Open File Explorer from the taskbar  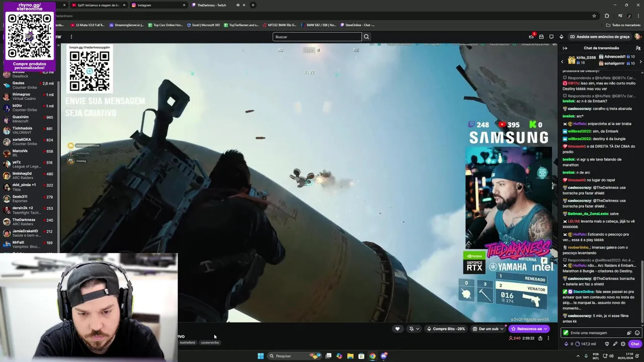350,356
